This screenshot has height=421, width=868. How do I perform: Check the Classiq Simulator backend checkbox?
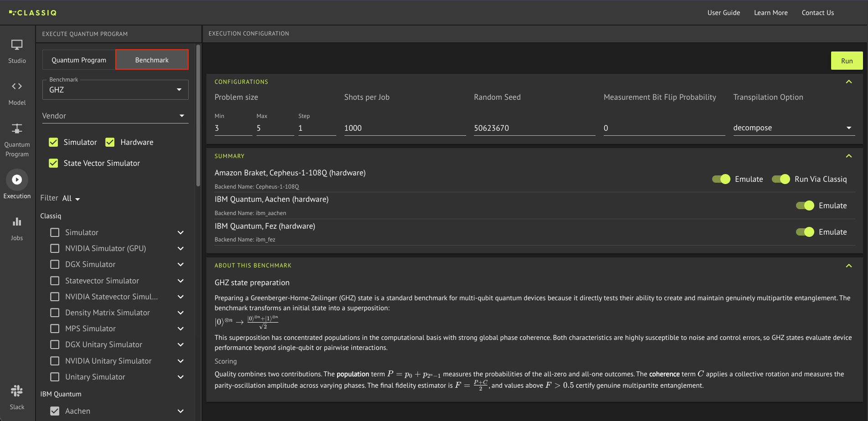55,232
